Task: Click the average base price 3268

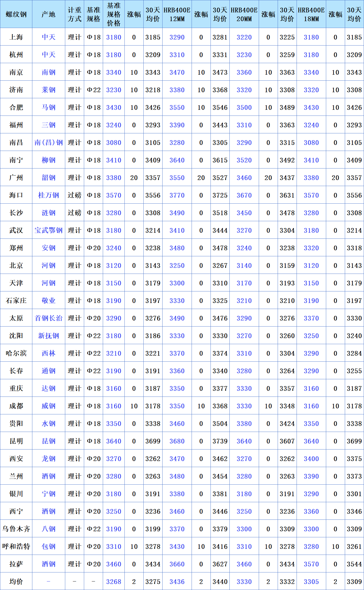Action: pyautogui.click(x=114, y=581)
